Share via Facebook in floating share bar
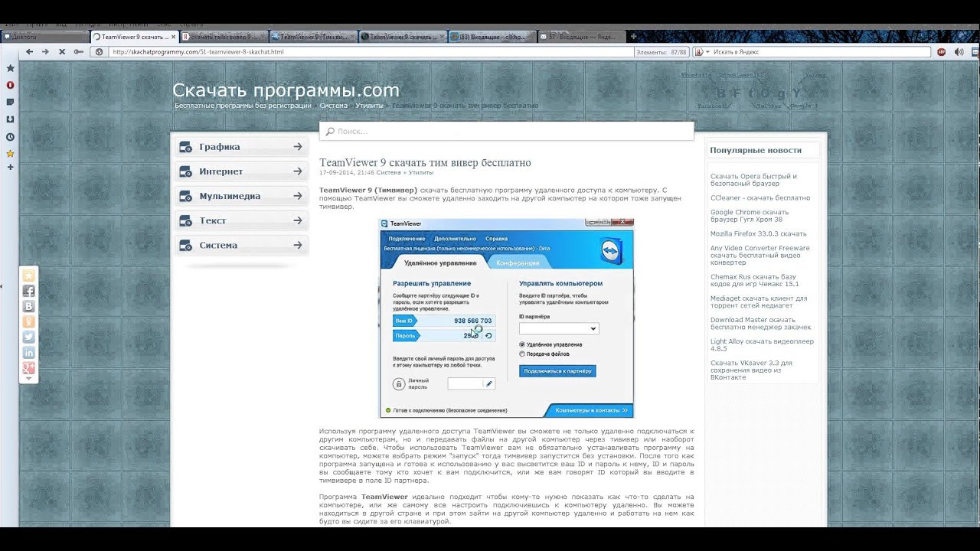 coord(28,291)
